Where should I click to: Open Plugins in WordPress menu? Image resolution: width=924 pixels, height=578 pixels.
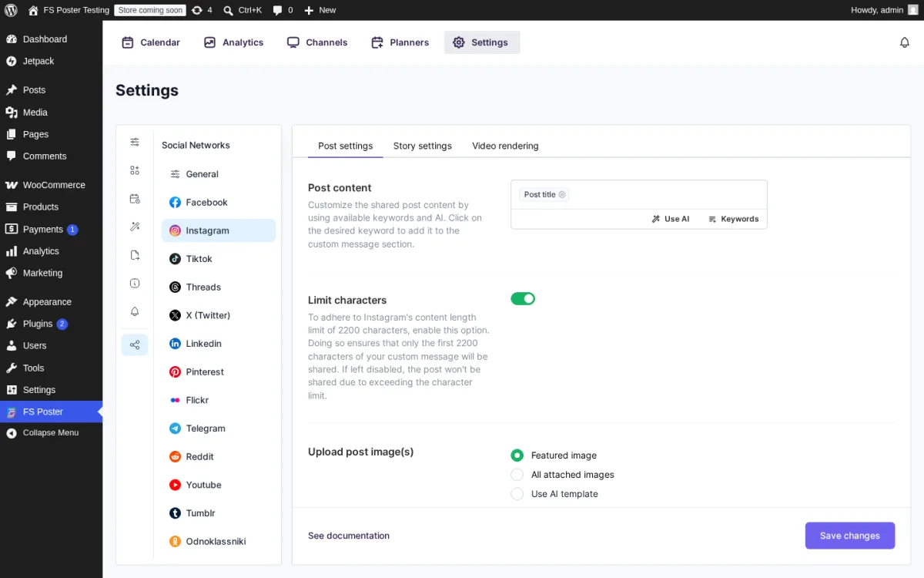click(51, 324)
